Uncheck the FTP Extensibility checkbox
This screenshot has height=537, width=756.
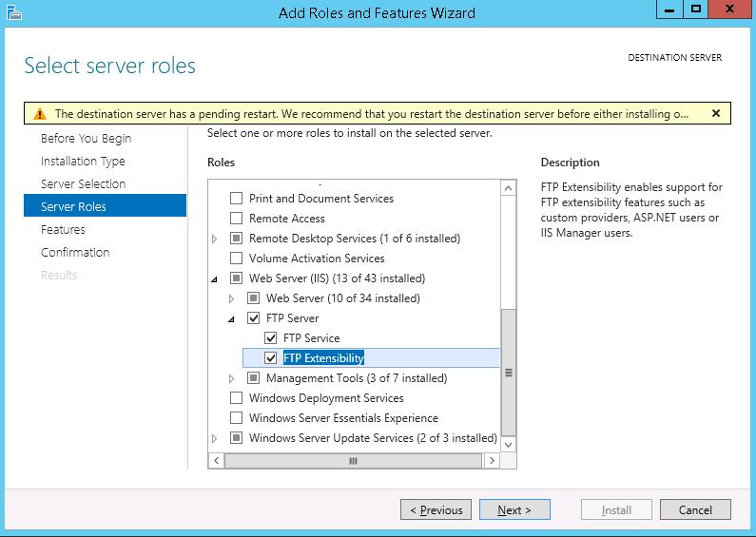[271, 358]
